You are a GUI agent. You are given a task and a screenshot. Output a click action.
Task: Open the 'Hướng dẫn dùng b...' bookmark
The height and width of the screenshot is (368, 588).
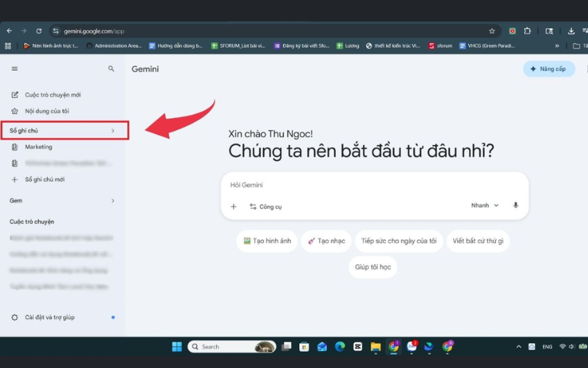176,46
